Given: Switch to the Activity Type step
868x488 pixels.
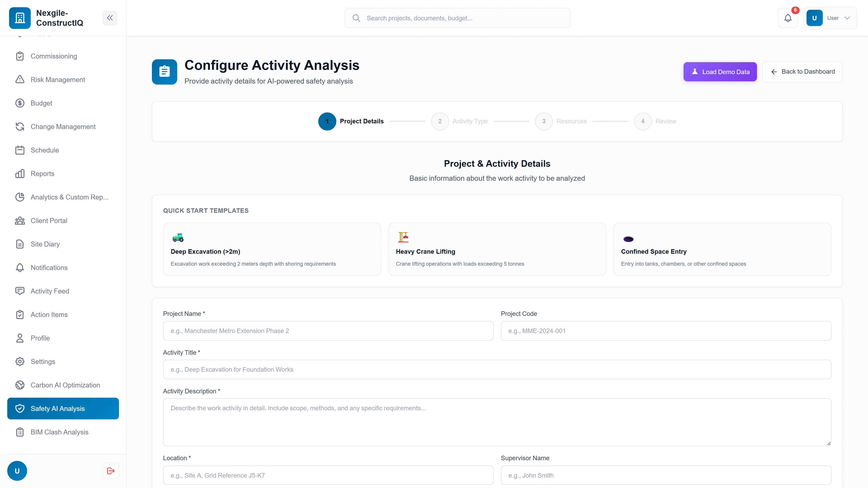Looking at the screenshot, I should point(440,121).
